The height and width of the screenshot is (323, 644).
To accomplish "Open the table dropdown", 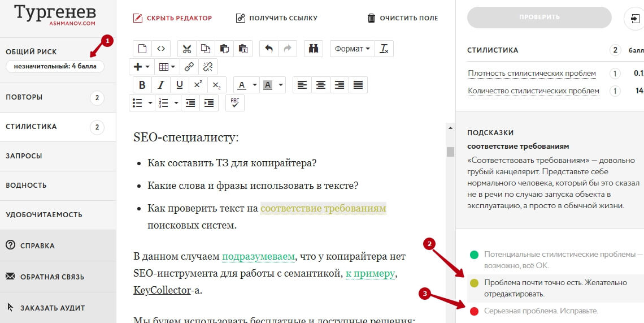I will 167,67.
